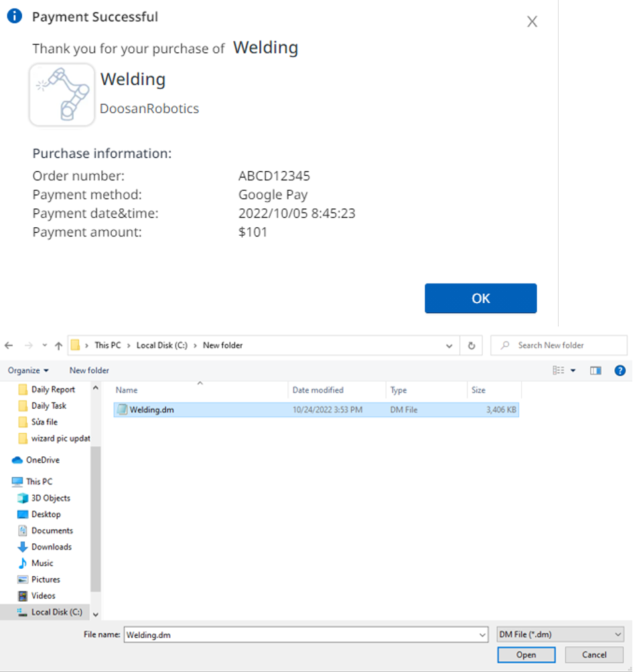This screenshot has height=672, width=637.
Task: Click the 10/24/2022 3:53 PM date cell
Action: 328,410
